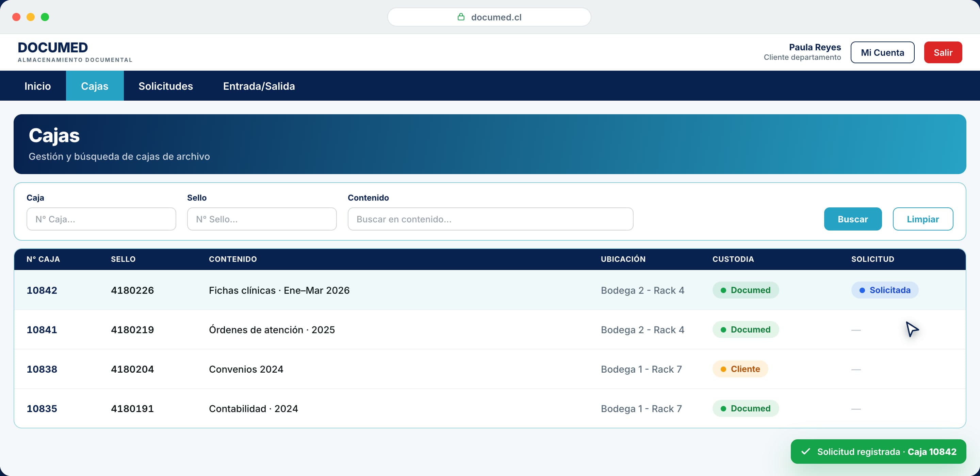
Task: Clear filters with the Limpiar button
Action: (922, 219)
